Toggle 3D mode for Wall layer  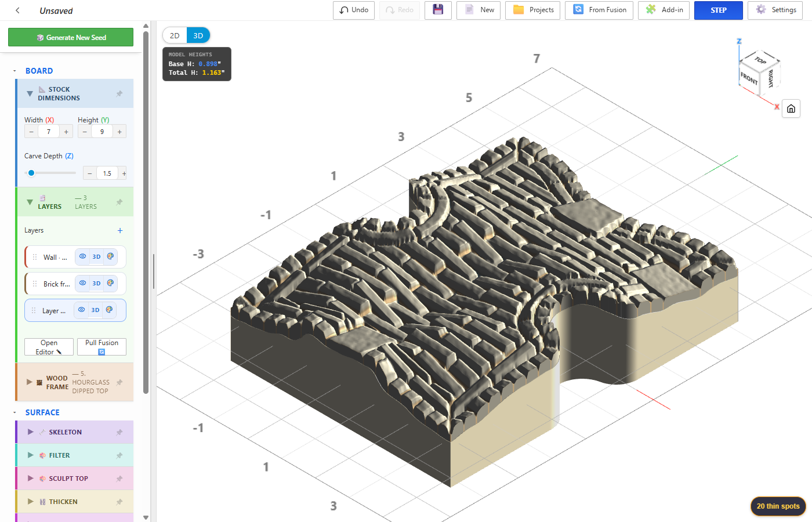point(96,256)
